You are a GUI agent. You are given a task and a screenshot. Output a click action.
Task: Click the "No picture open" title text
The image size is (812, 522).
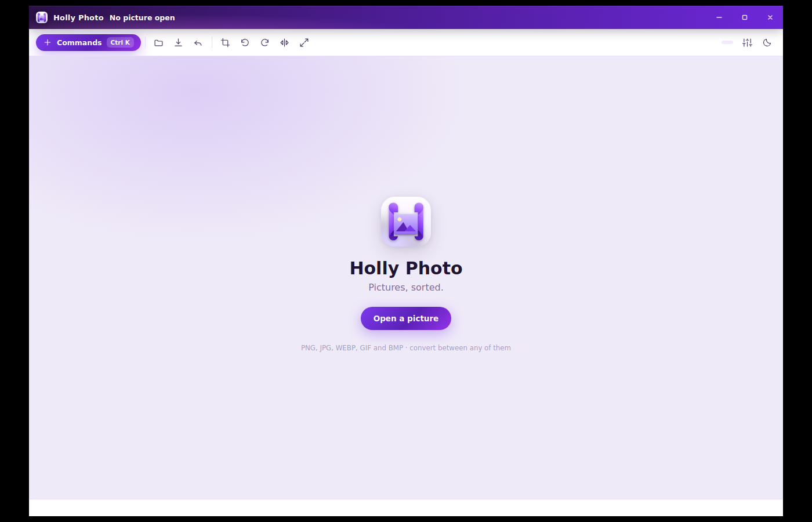click(142, 17)
